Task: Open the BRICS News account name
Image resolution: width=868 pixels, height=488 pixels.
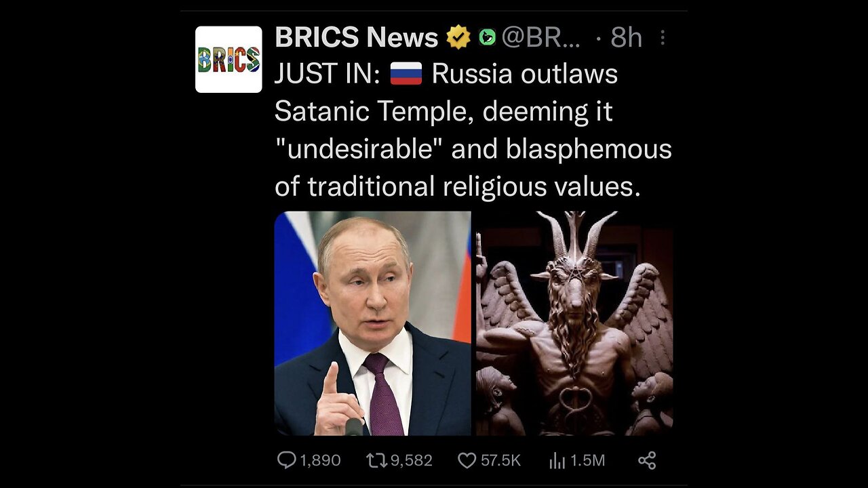Action: 356,37
